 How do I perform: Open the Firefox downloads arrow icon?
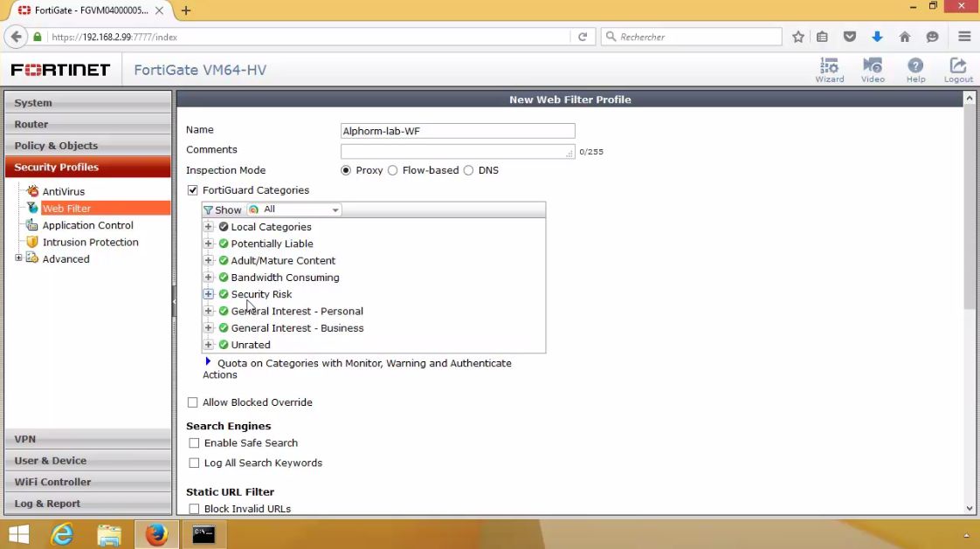[877, 37]
